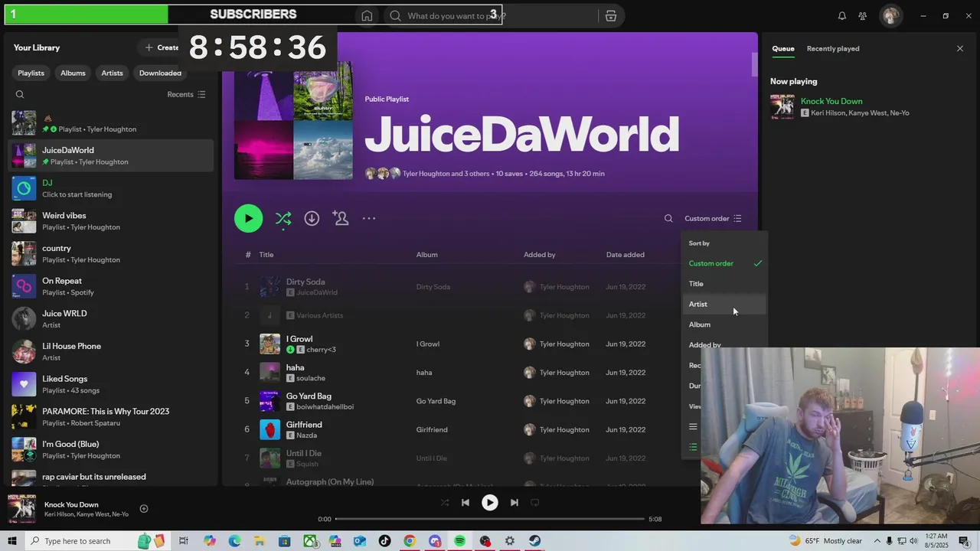This screenshot has height=551, width=980.
Task: Sort playlist by Album
Action: [724, 324]
